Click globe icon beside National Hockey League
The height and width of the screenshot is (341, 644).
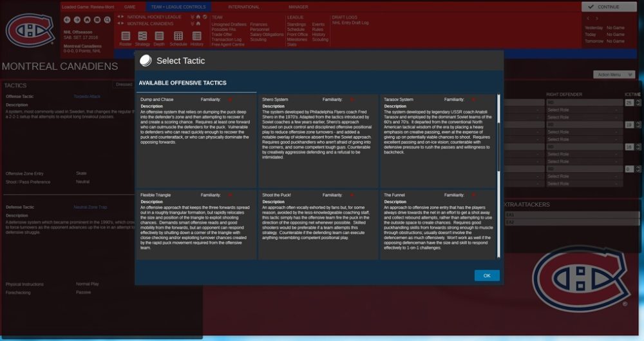(205, 17)
